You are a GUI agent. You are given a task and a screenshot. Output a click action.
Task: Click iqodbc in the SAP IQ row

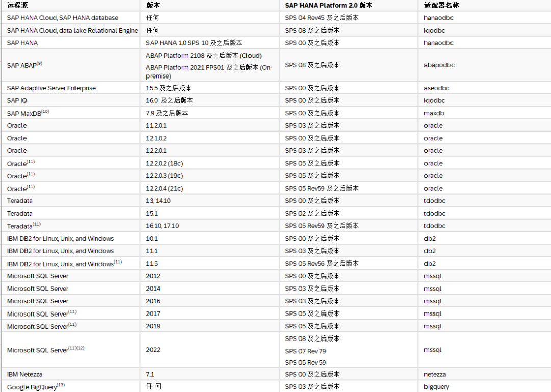pyautogui.click(x=434, y=101)
